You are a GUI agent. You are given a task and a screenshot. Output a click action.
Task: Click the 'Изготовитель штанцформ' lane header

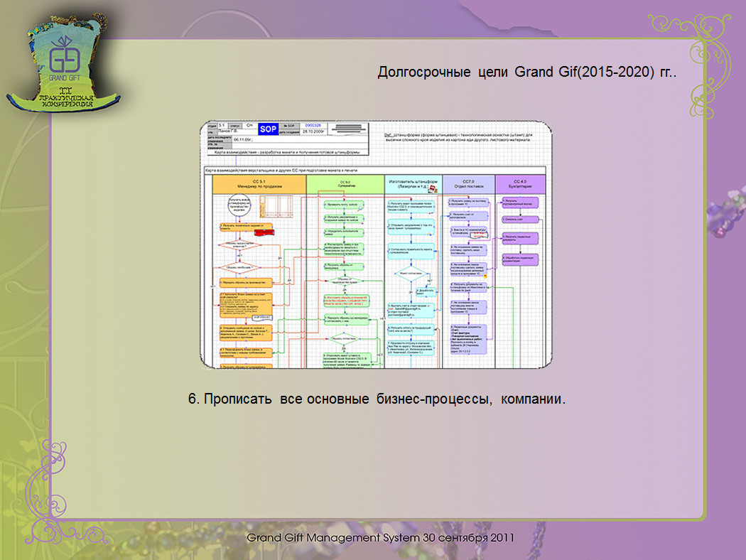pos(413,184)
